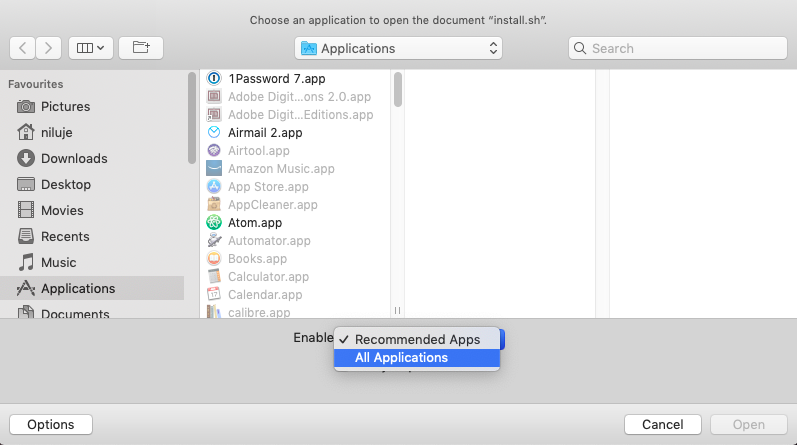The image size is (797, 445).
Task: Click the sidebar scrollbar
Action: 192,118
